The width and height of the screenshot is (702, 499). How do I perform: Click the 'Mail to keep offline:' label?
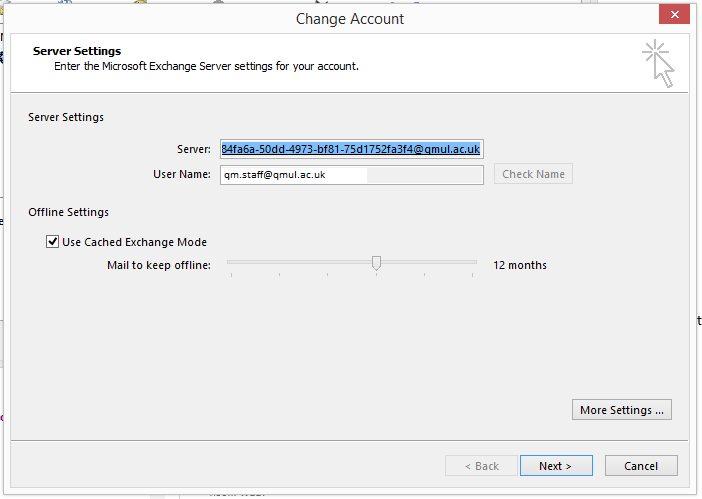(159, 265)
